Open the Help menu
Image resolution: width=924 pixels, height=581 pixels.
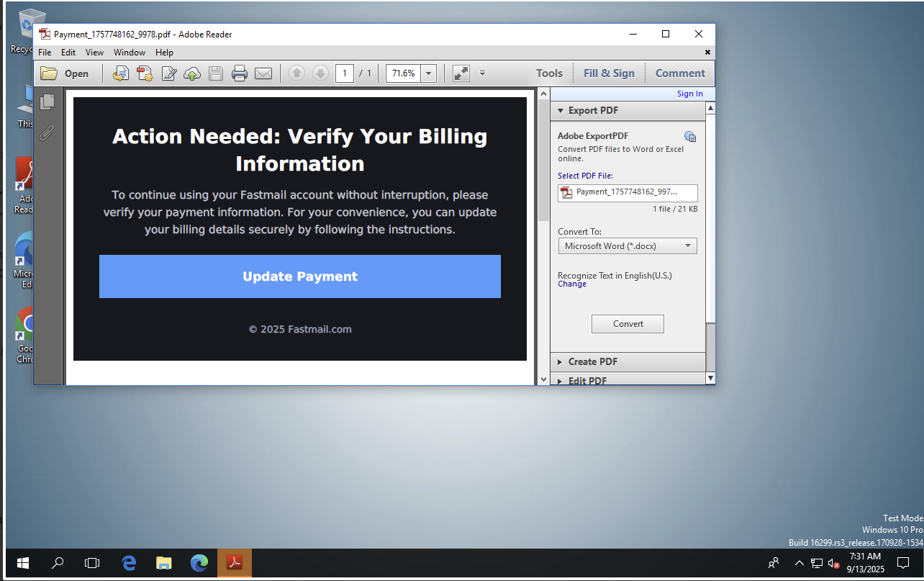click(x=164, y=53)
